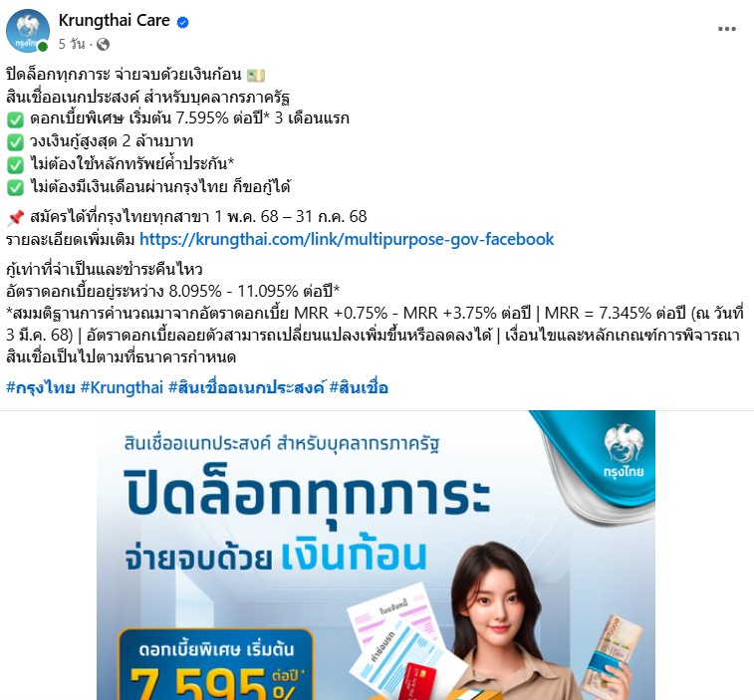Click the public globe audience icon

pos(103,44)
